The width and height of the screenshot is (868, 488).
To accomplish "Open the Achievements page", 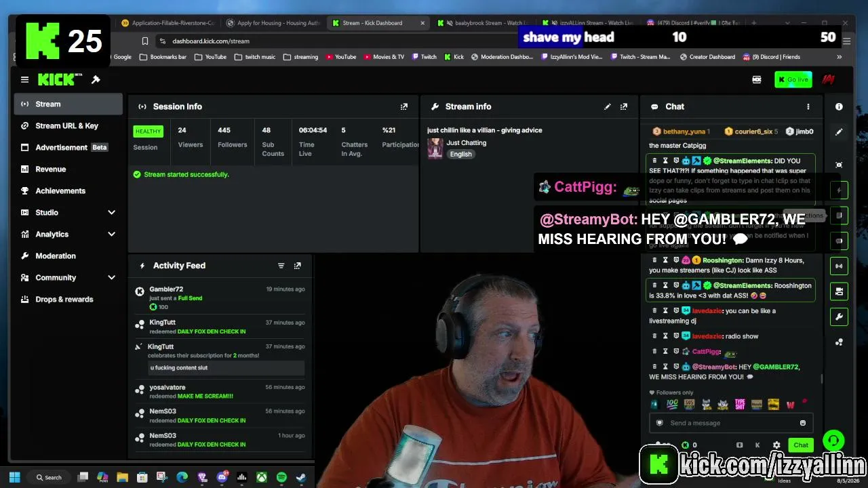I will pos(68,190).
